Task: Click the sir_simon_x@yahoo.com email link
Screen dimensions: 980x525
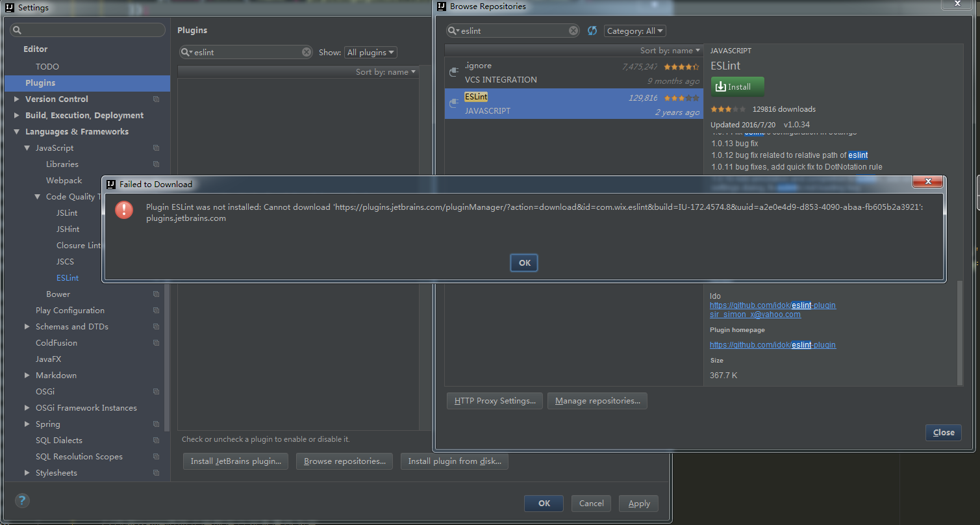Action: (755, 314)
